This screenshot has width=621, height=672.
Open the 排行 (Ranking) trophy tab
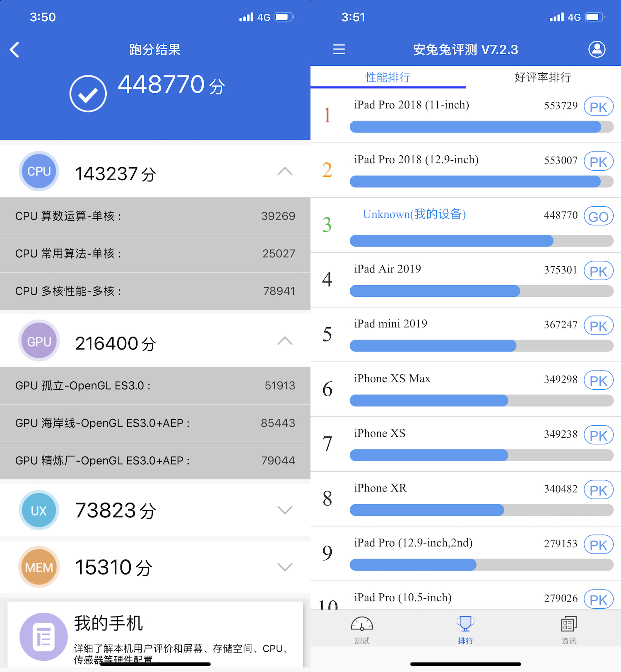point(465,631)
